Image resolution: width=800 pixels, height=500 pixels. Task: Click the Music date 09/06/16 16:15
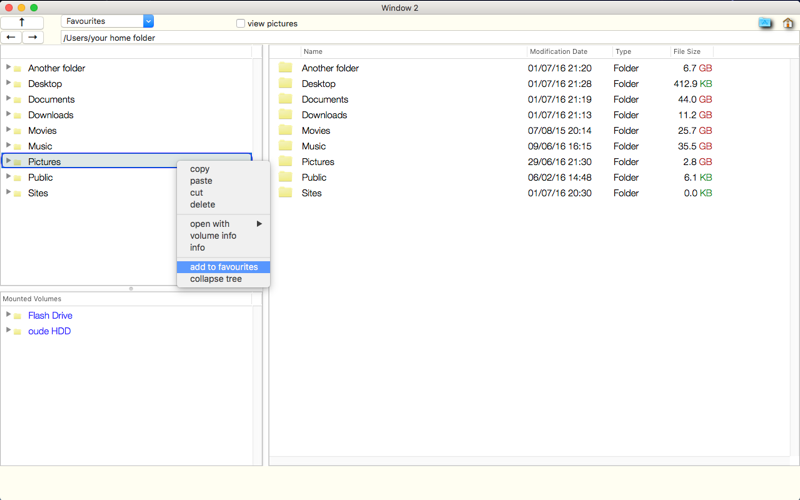pos(560,146)
